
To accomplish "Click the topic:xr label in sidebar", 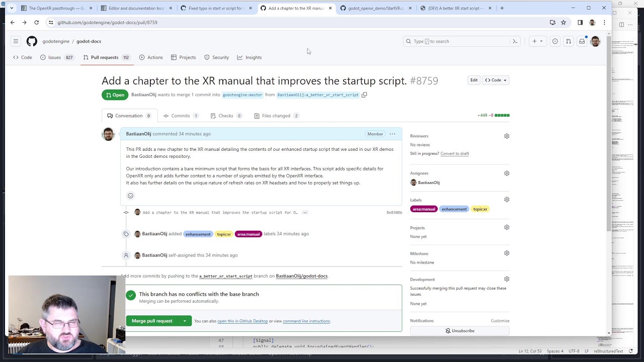I will (x=480, y=209).
